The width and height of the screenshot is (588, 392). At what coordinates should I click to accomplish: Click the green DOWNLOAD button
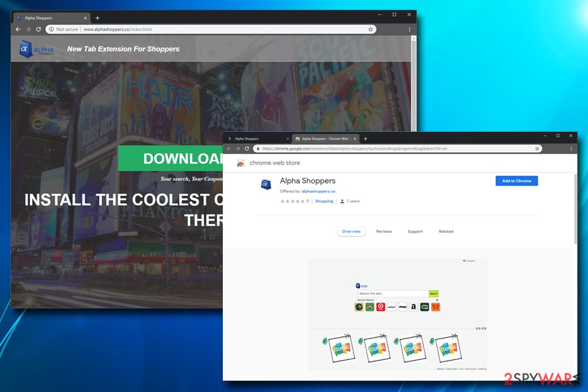[x=171, y=158]
